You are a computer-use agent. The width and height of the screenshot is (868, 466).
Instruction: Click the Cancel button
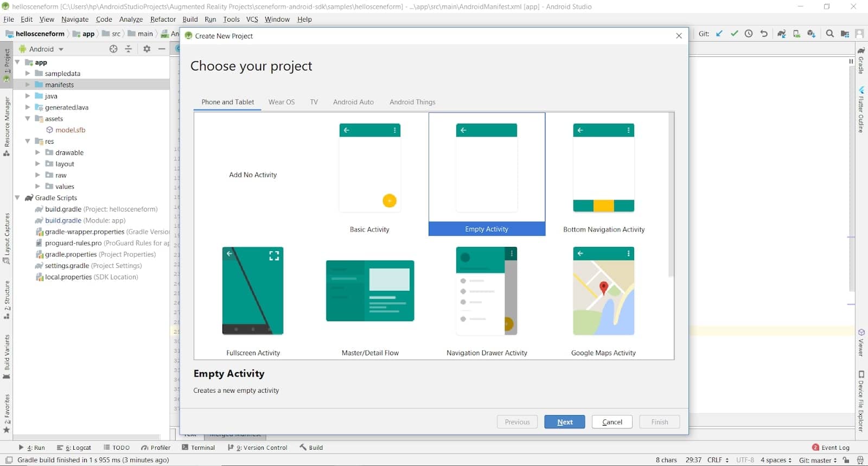(612, 422)
